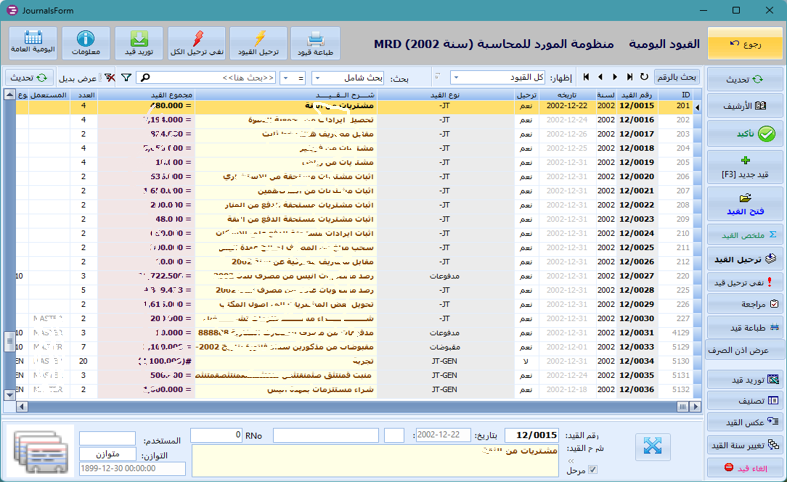Click the ID column header

(676, 95)
